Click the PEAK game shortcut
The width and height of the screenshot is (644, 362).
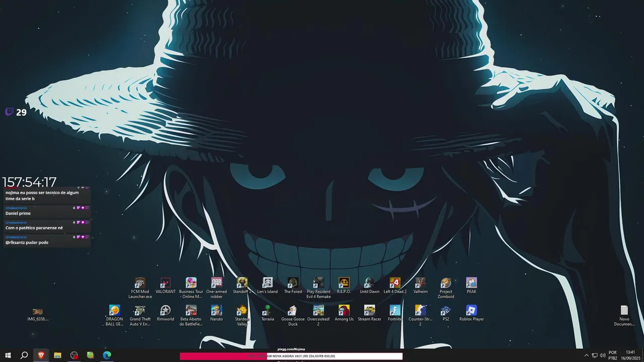471,286
